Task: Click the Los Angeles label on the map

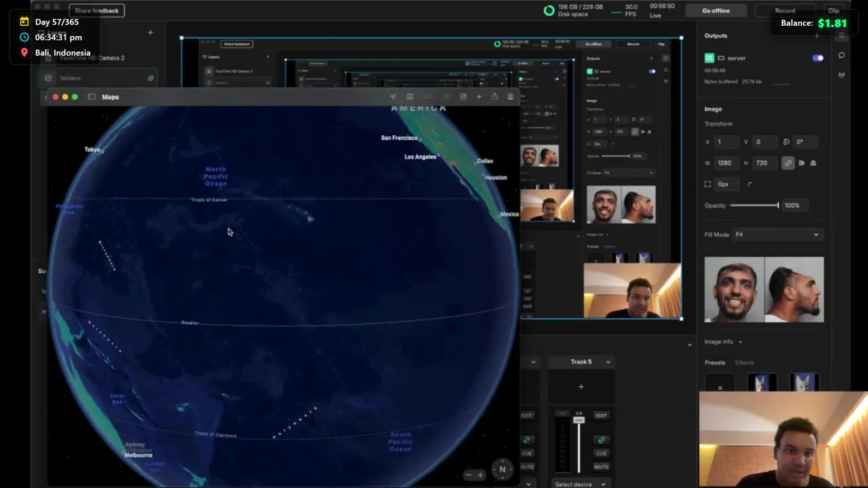Action: 420,157
